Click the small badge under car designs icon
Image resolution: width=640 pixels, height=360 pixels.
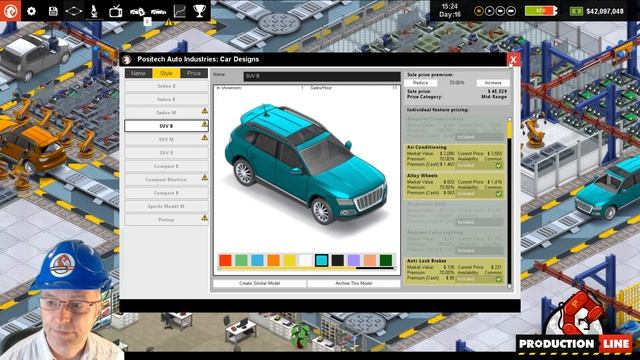click(147, 22)
